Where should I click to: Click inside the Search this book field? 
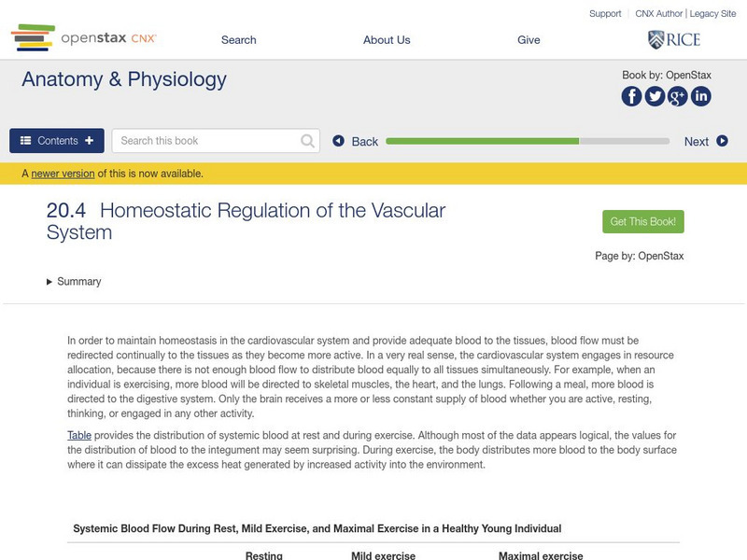205,140
